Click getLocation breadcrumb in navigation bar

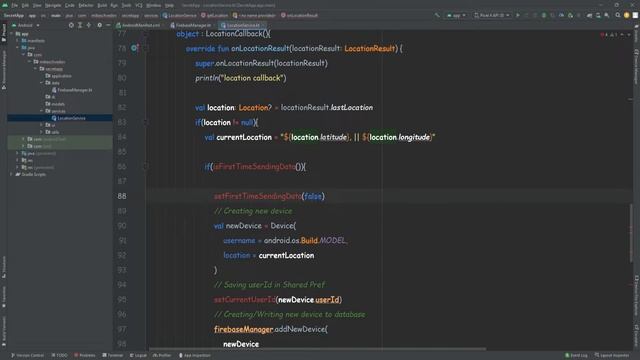[x=215, y=16]
